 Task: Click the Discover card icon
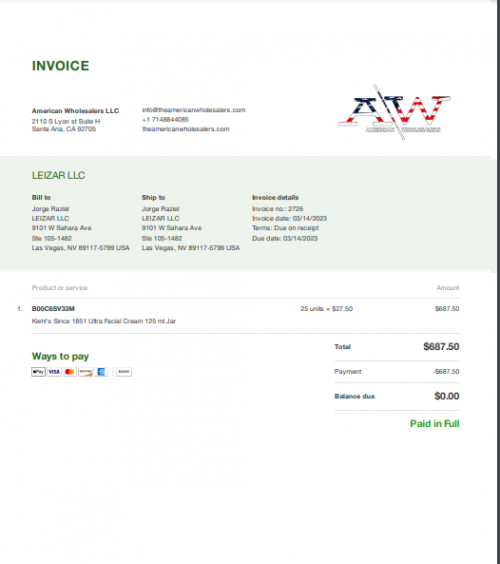coord(86,372)
